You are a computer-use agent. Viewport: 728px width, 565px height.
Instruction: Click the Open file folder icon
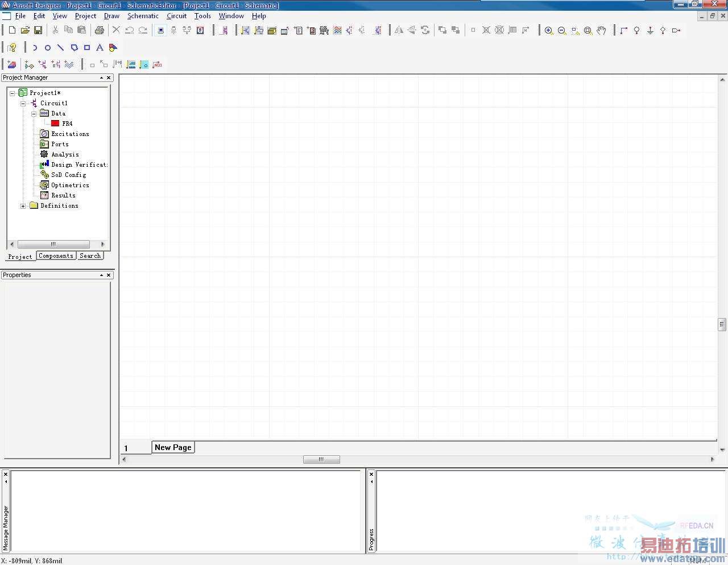click(x=25, y=30)
